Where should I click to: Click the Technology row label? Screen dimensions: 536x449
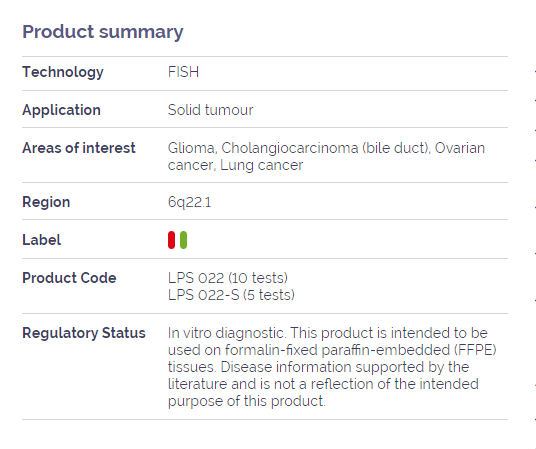(63, 72)
